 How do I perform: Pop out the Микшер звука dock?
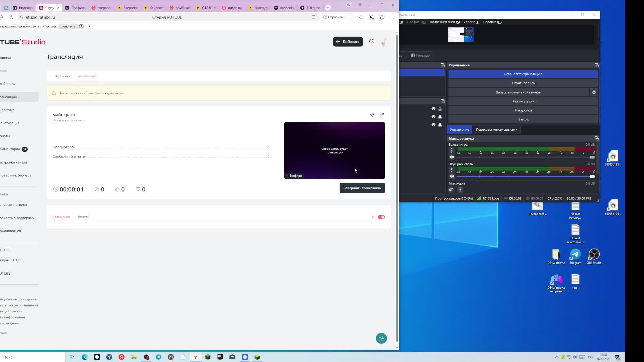coord(596,138)
